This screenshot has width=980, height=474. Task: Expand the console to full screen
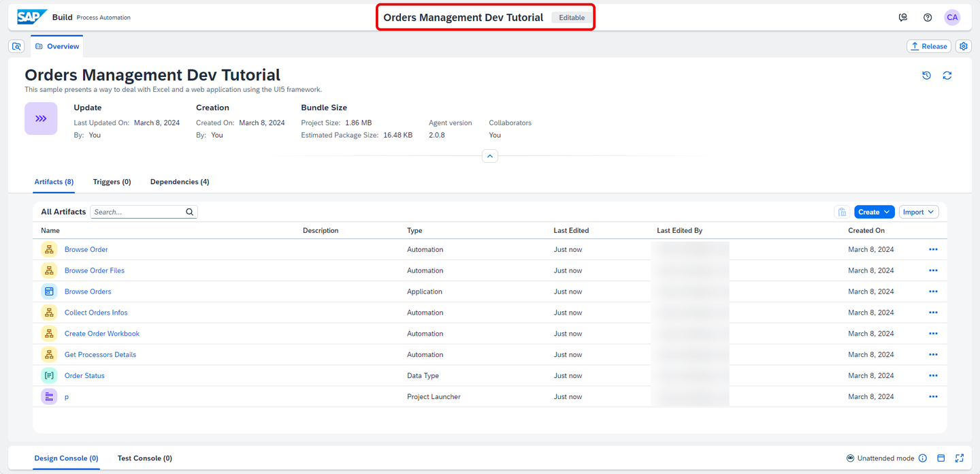960,458
